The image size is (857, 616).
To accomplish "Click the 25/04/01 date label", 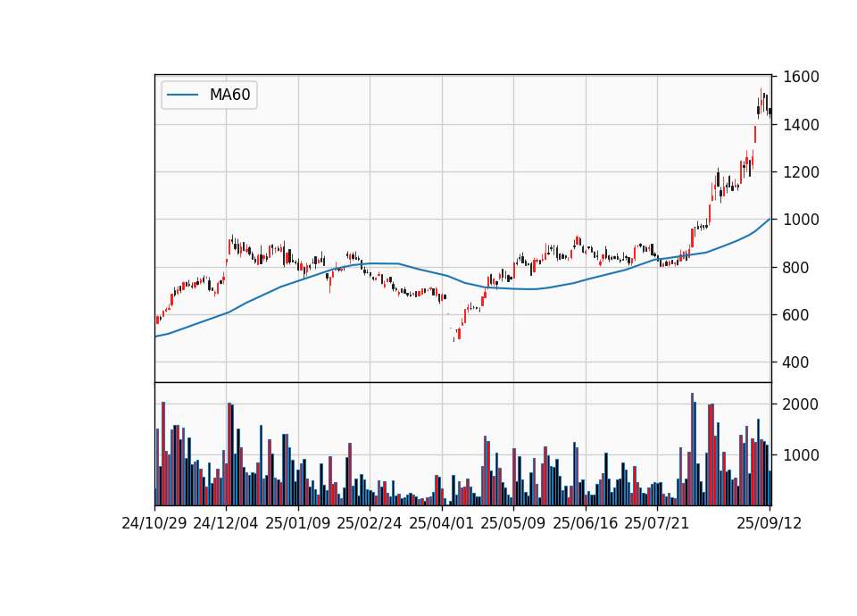I will click(442, 523).
